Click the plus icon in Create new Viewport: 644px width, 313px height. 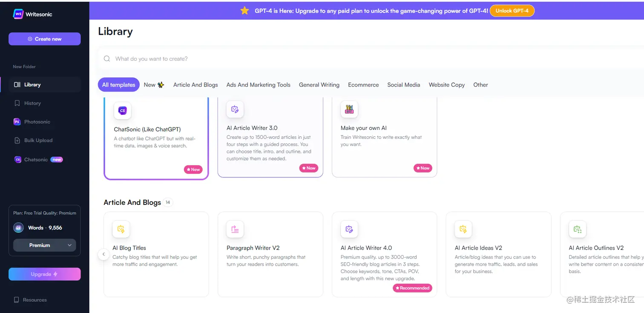point(30,39)
